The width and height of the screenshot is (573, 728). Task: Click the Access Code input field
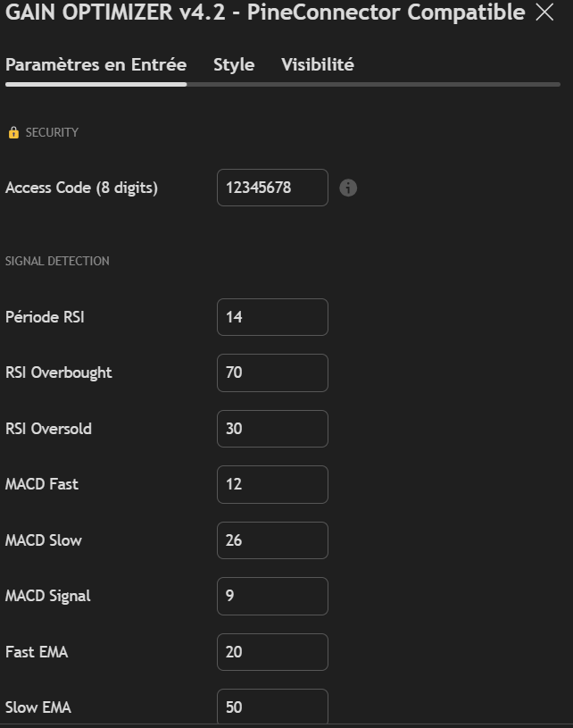[272, 188]
